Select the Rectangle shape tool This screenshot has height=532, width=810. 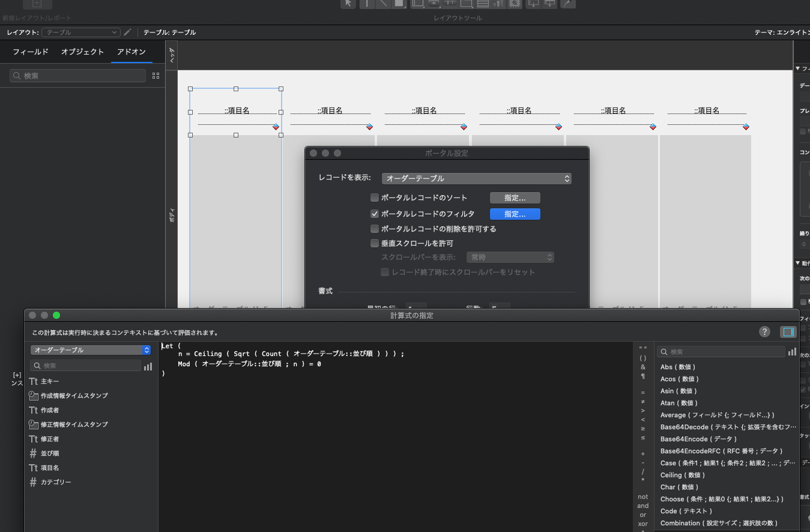399,4
